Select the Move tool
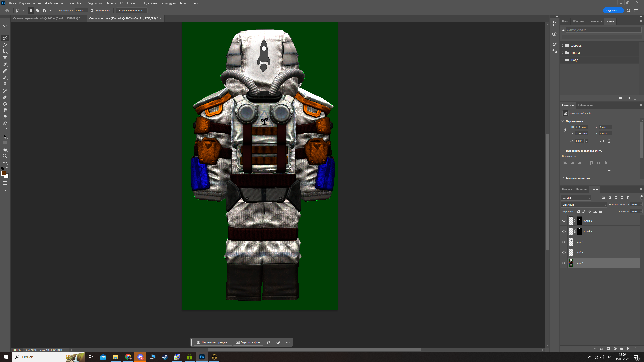Image resolution: width=644 pixels, height=362 pixels. point(5,25)
